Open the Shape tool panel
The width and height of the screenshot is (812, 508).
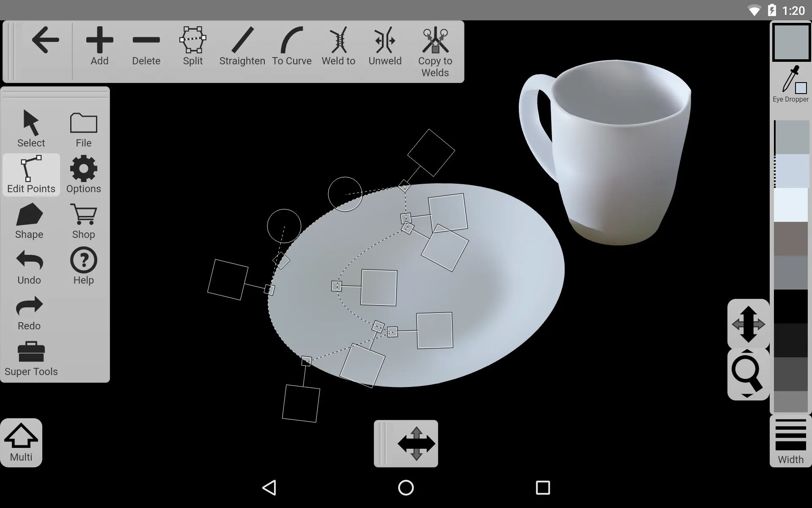(29, 222)
